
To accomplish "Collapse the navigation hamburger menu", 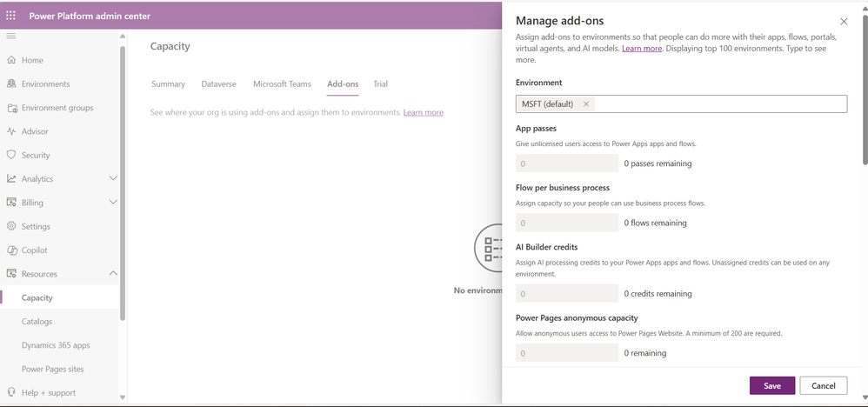I will tap(11, 36).
